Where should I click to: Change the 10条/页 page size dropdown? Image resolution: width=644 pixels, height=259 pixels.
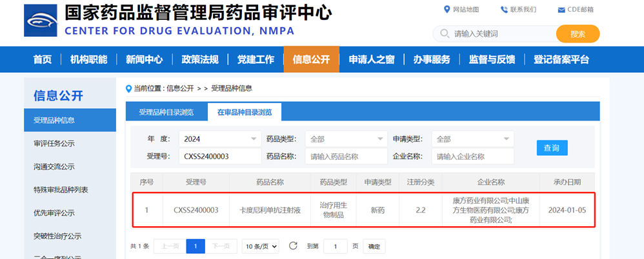tap(261, 246)
